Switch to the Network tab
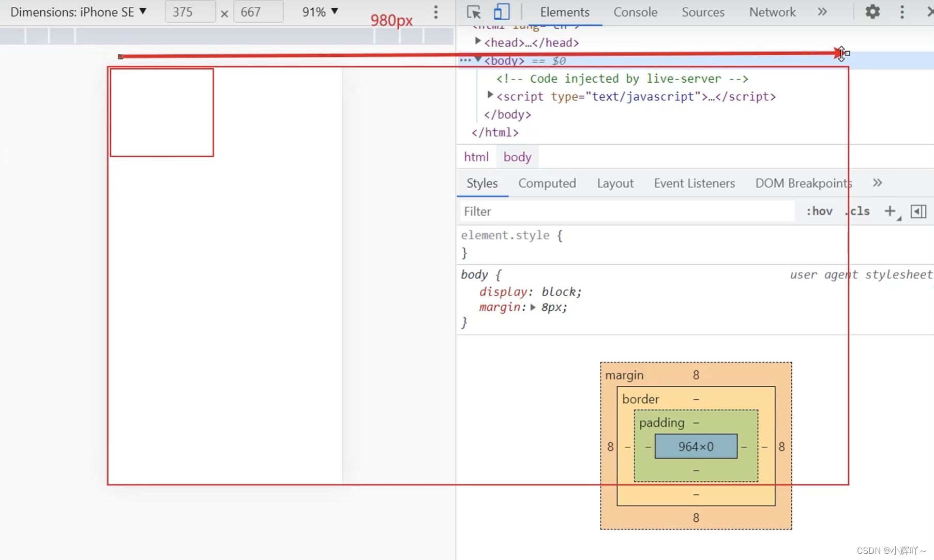Image resolution: width=934 pixels, height=560 pixels. pyautogui.click(x=772, y=12)
